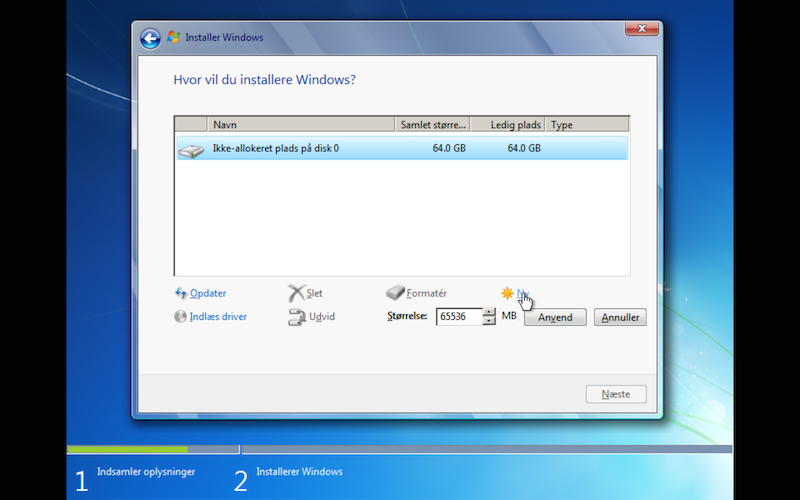Click the 'Hvor vil du installere Windows?' heading

pyautogui.click(x=264, y=80)
